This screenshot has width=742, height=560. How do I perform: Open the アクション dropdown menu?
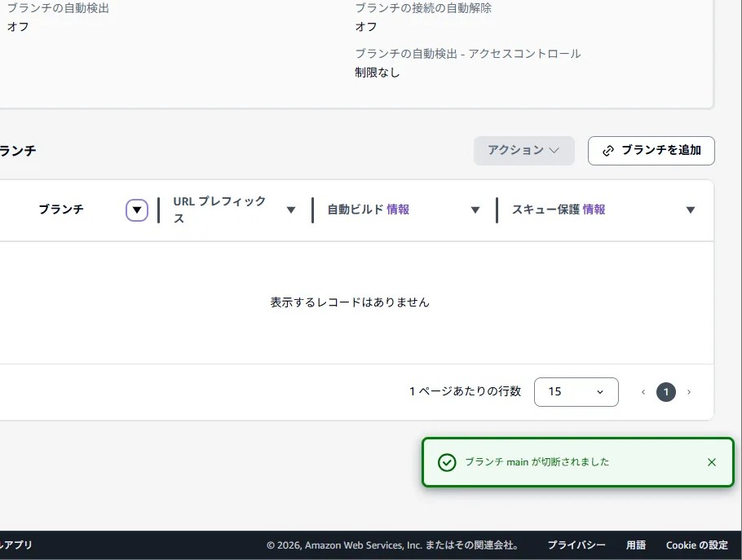coord(523,151)
